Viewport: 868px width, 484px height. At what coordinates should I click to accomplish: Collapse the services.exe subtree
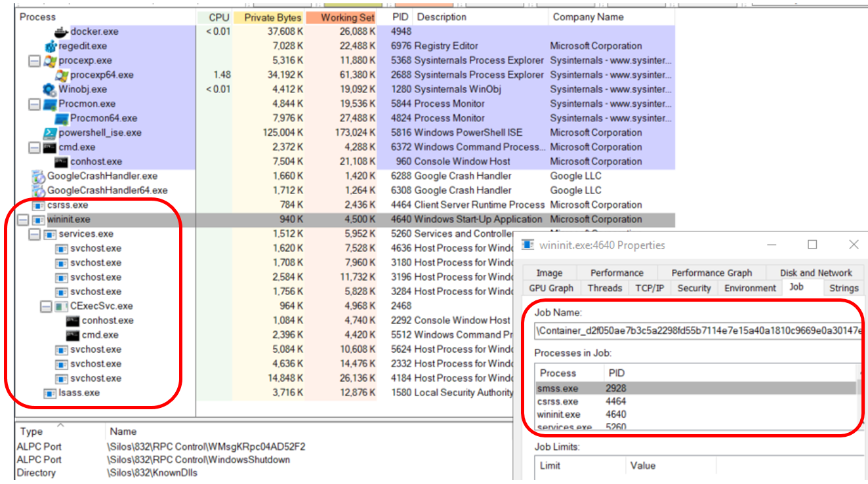pyautogui.click(x=34, y=234)
